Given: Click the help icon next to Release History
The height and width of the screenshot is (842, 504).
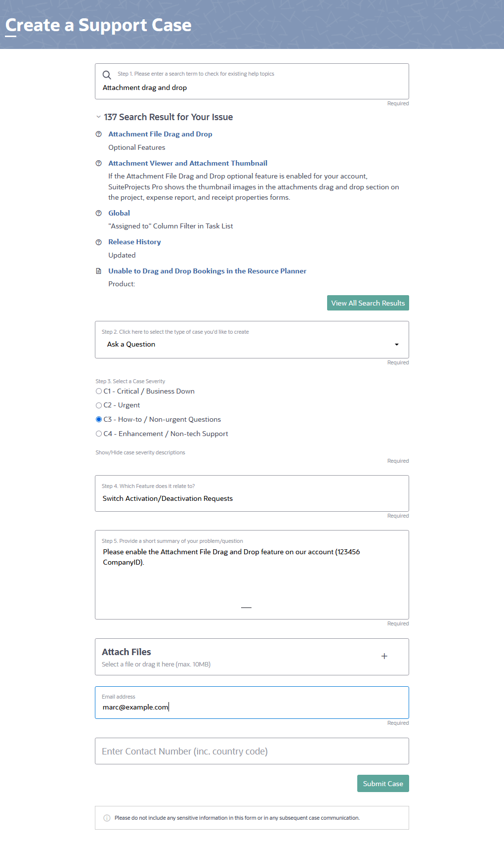Looking at the screenshot, I should point(98,241).
